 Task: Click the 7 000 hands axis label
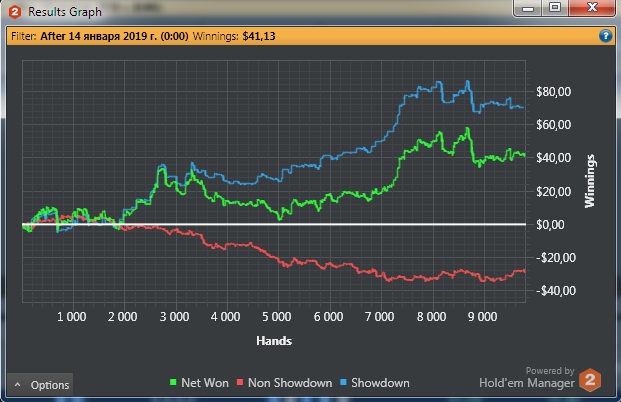(379, 317)
